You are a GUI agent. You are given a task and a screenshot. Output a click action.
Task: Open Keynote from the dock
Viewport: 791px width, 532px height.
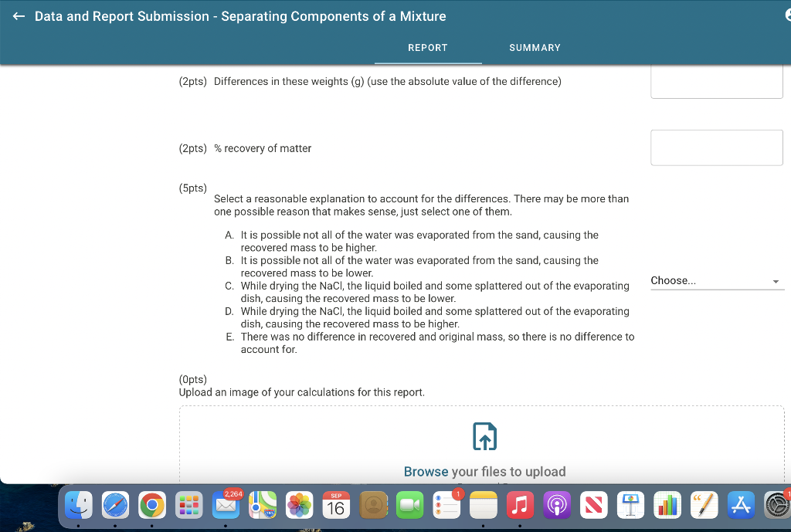[x=630, y=505]
